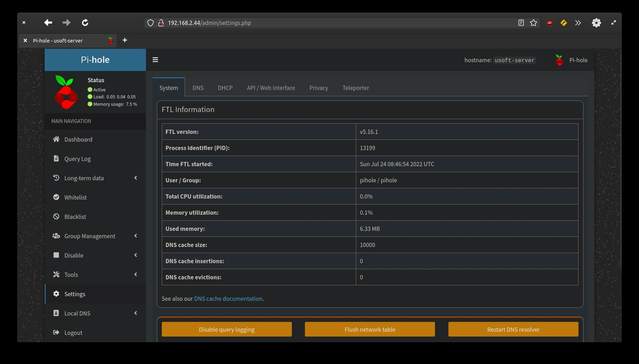The height and width of the screenshot is (364, 639).
Task: Expand the Long-term data submenu arrow
Action: [136, 178]
